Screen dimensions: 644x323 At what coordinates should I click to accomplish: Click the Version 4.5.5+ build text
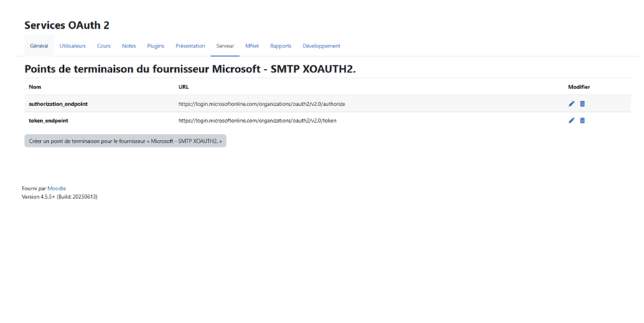click(x=60, y=197)
